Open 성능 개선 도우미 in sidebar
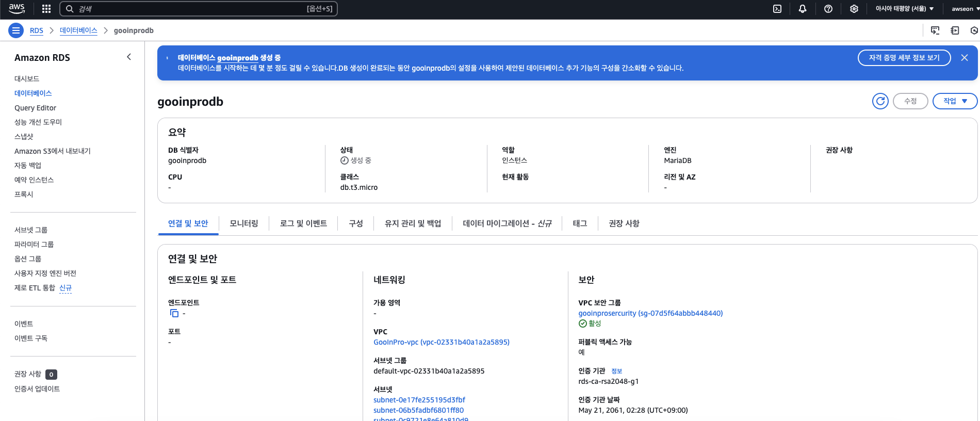 (38, 122)
